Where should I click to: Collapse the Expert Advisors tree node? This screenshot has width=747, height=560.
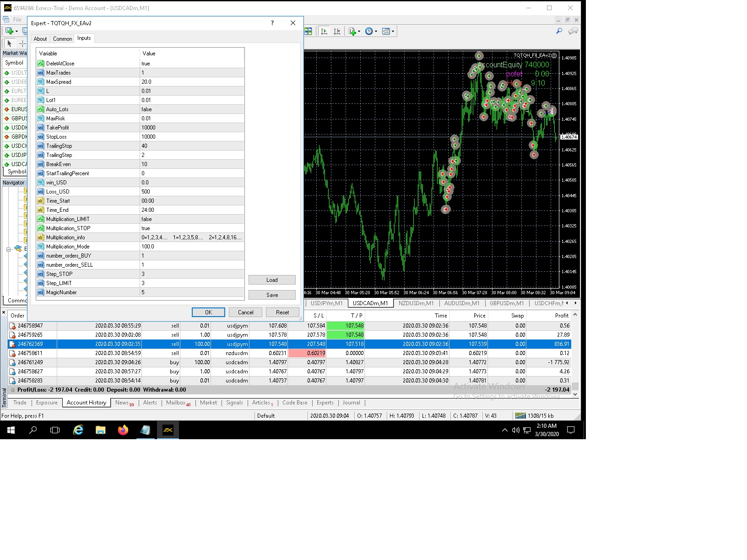[8, 249]
